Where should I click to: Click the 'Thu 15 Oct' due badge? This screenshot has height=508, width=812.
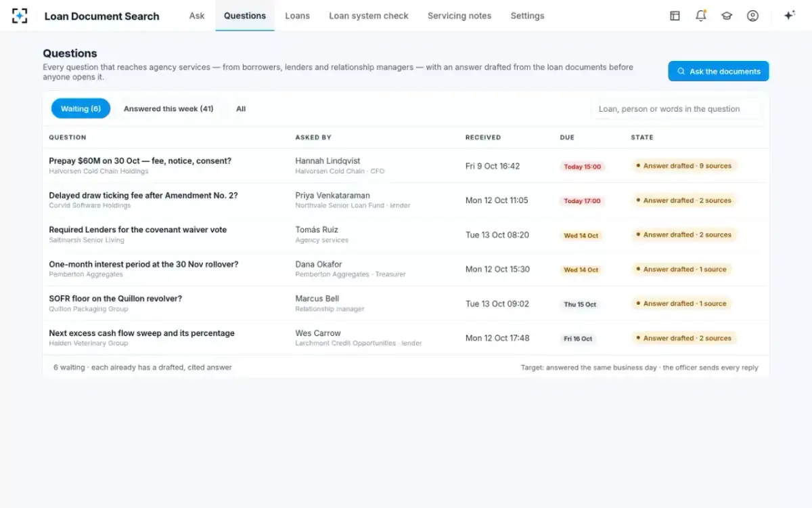tap(580, 304)
